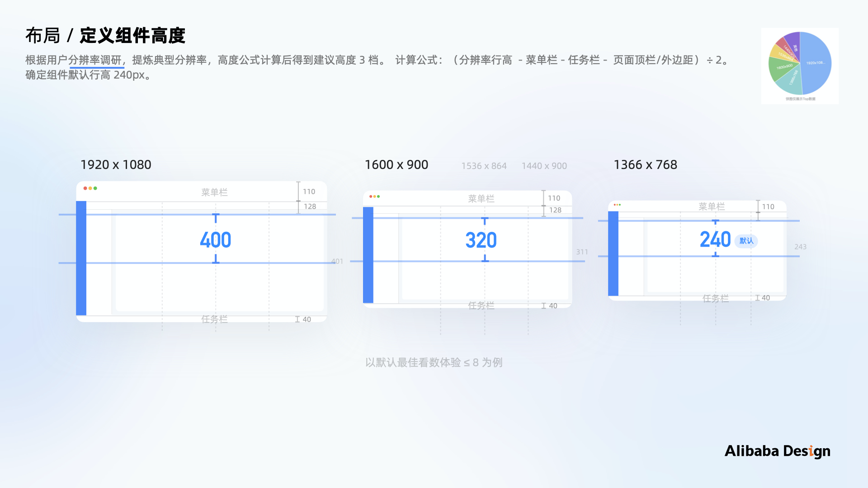Open the underlined 分辨率调研 link
This screenshot has height=488, width=868.
[x=96, y=60]
